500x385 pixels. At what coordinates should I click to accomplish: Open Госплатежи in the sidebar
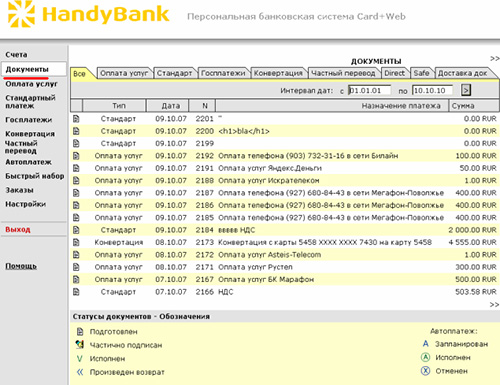pyautogui.click(x=29, y=120)
